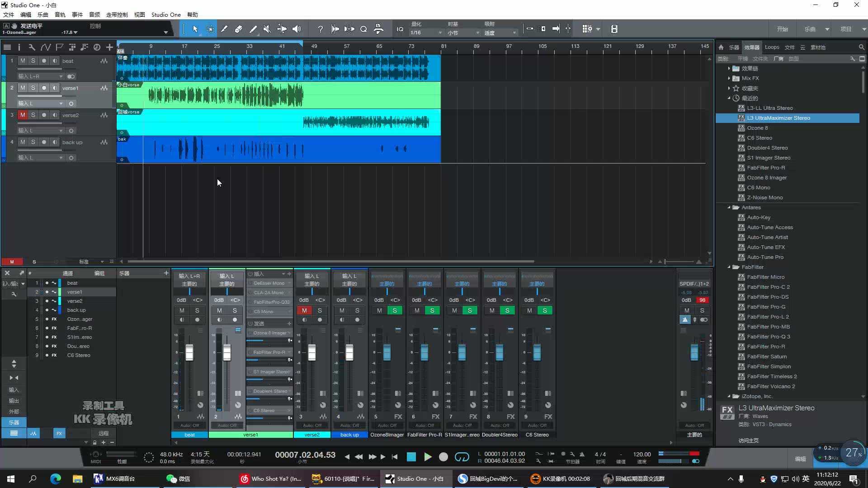The height and width of the screenshot is (488, 868).
Task: Select Ozone 8 effect in browser
Action: [757, 128]
